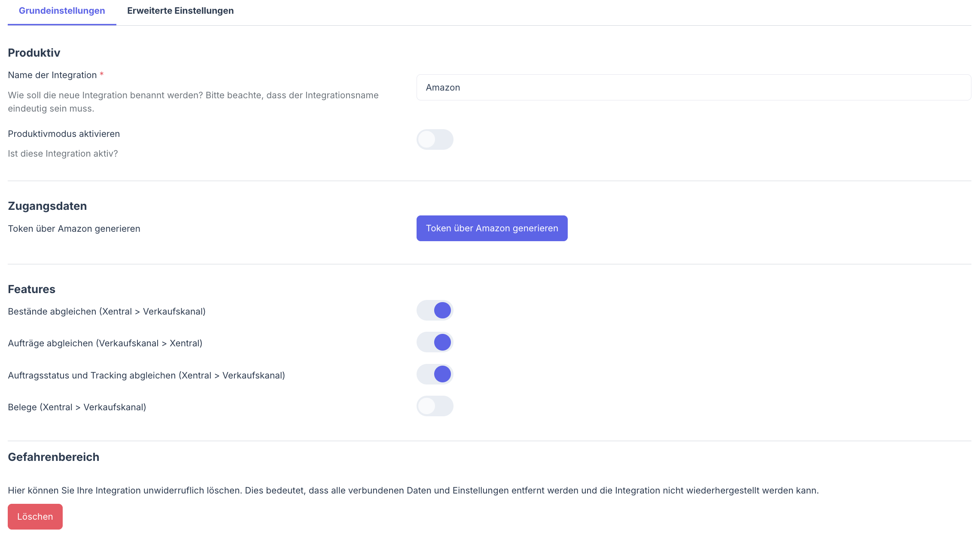This screenshot has height=539, width=980.
Task: Toggle Auftragsstatus und Tracking abgleichen switch
Action: point(435,374)
